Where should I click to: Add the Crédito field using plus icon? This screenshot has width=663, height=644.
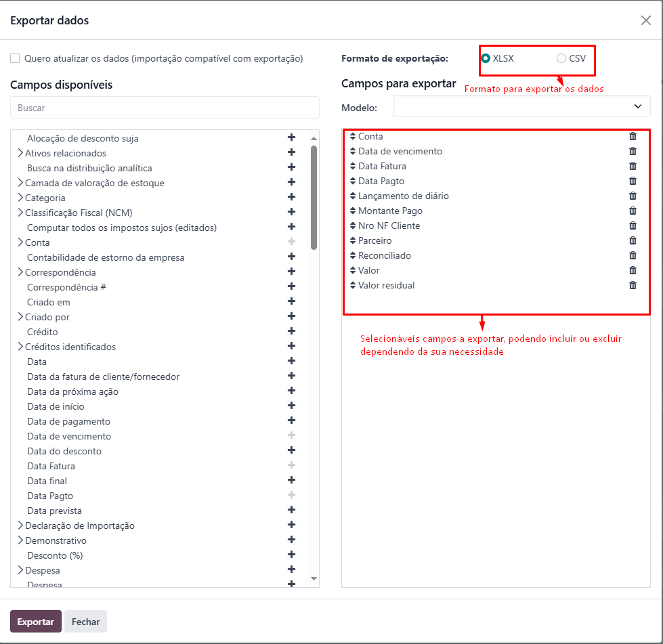[291, 330]
